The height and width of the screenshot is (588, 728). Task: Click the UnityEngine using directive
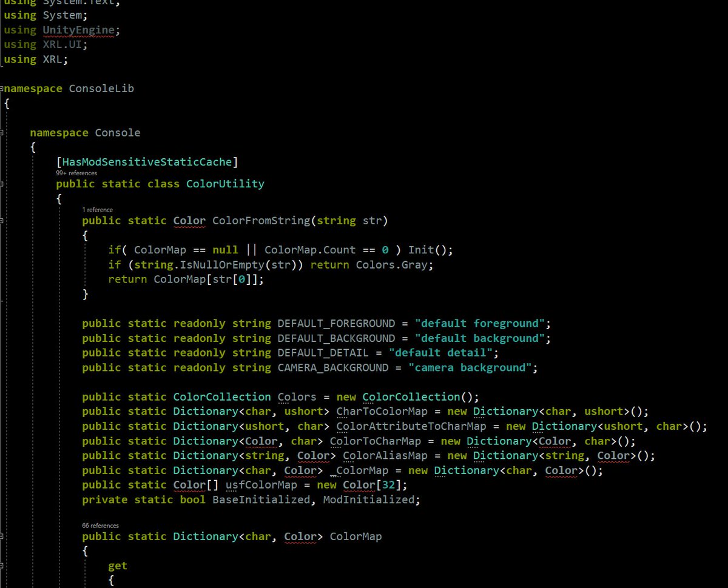tap(78, 30)
